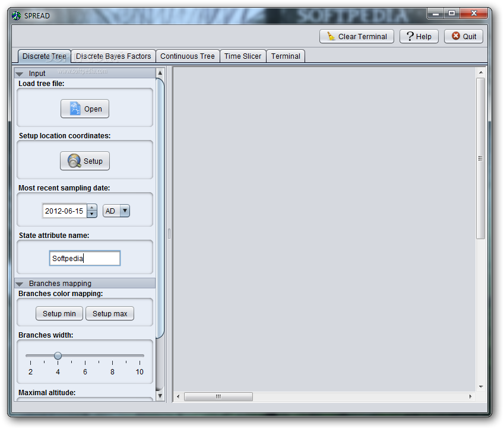Click the 'Branches color mapping:' label

pyautogui.click(x=61, y=294)
